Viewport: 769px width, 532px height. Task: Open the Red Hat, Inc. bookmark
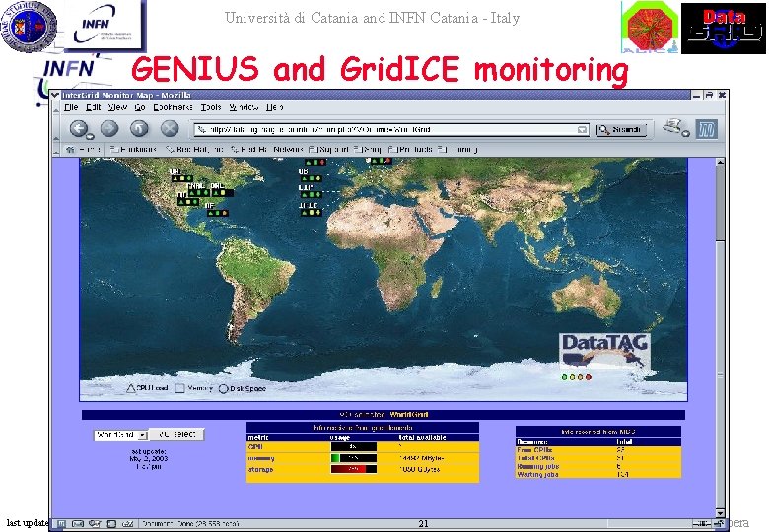(194, 149)
